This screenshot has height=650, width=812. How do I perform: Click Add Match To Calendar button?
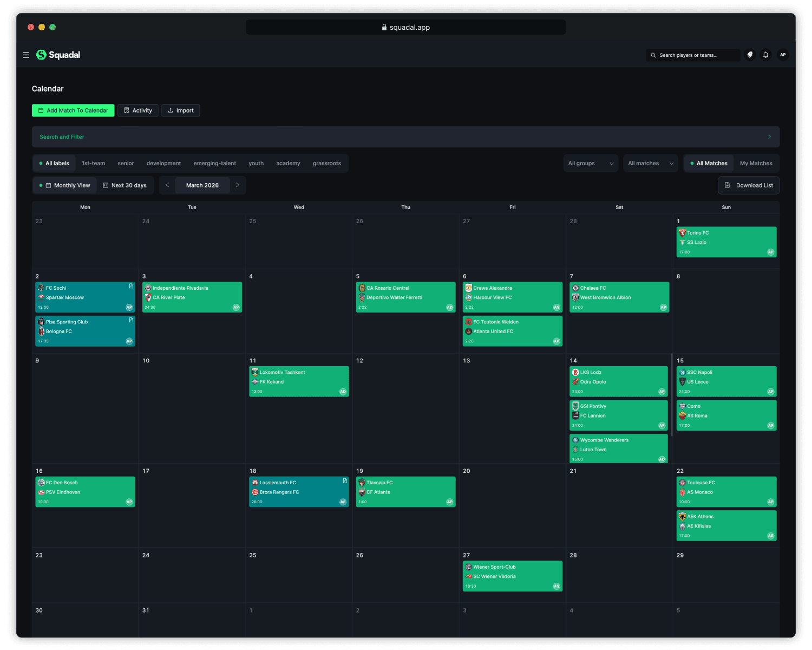click(x=73, y=110)
